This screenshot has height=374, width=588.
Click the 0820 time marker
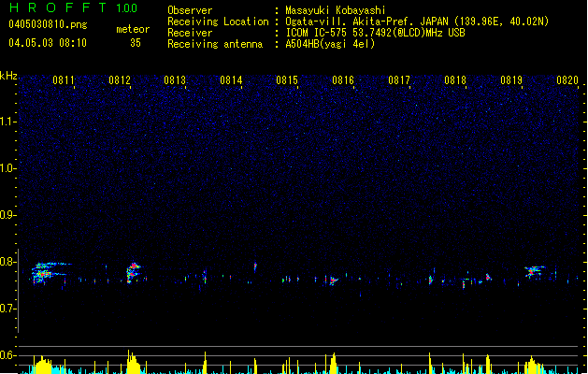tap(567, 79)
